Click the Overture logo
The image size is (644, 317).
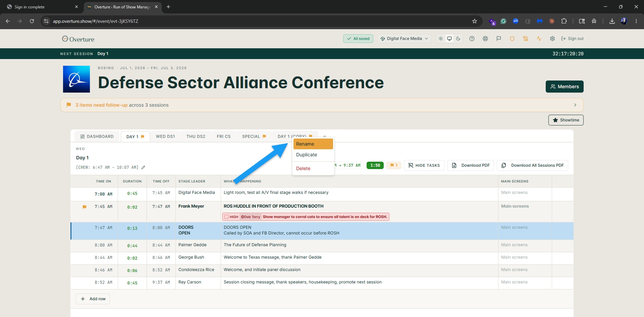pos(78,39)
